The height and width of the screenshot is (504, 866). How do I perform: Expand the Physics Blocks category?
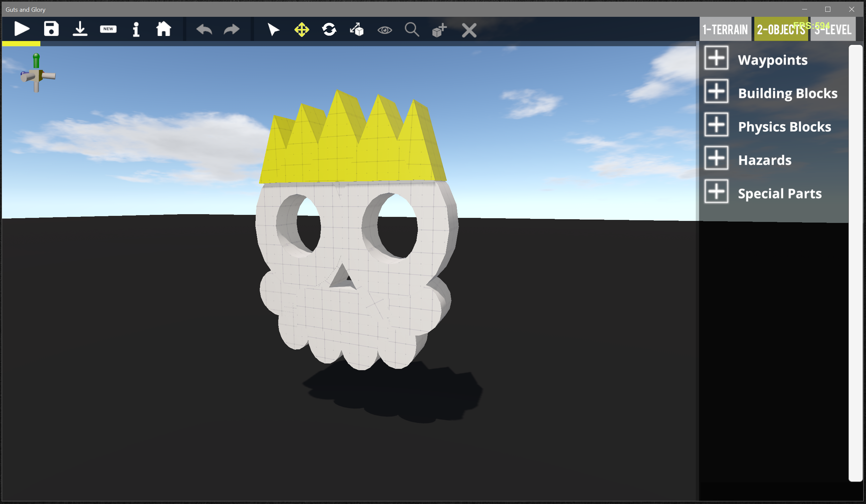[x=717, y=124]
